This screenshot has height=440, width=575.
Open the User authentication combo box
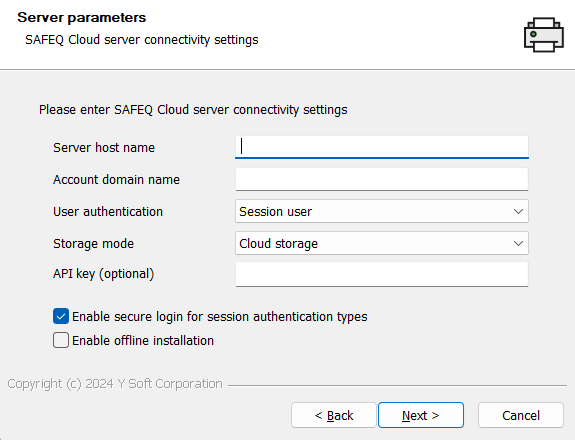coord(382,211)
